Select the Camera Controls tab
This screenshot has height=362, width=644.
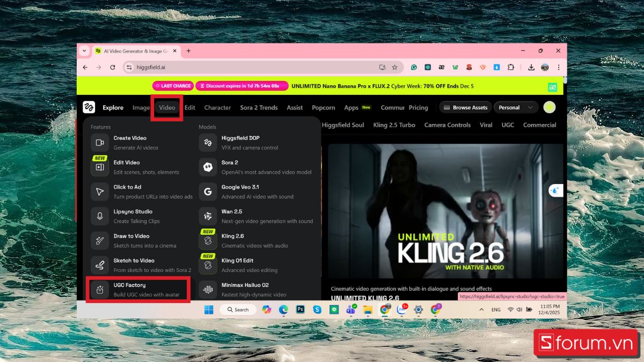click(447, 125)
